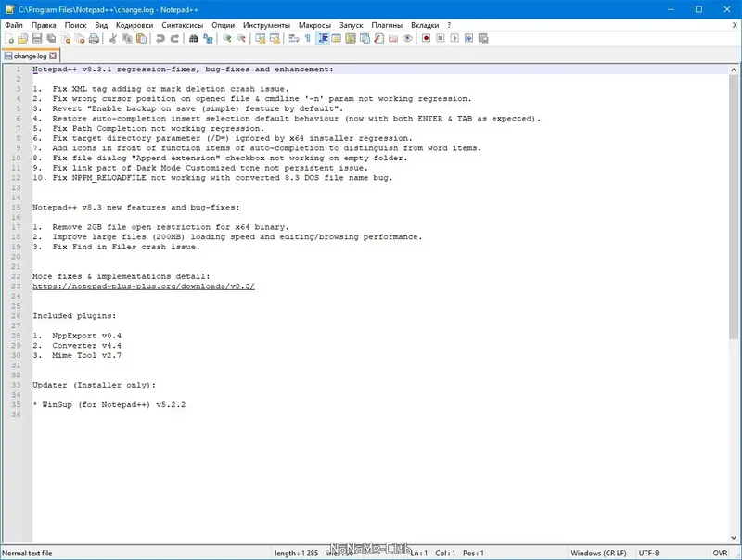Select the change.log tab

(x=30, y=56)
